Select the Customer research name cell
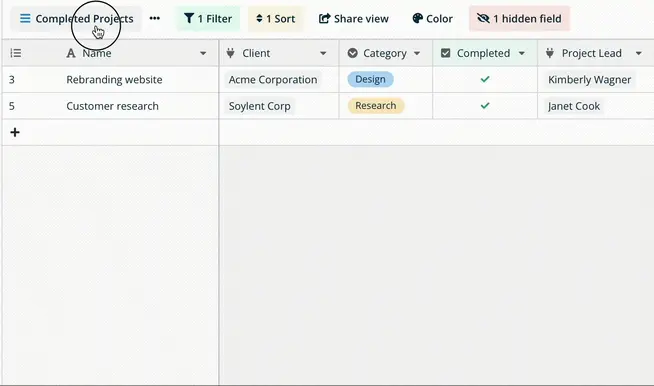 tap(113, 106)
